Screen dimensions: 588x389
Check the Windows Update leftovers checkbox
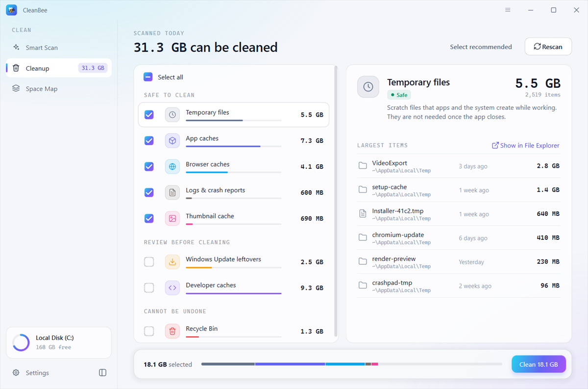(x=149, y=262)
